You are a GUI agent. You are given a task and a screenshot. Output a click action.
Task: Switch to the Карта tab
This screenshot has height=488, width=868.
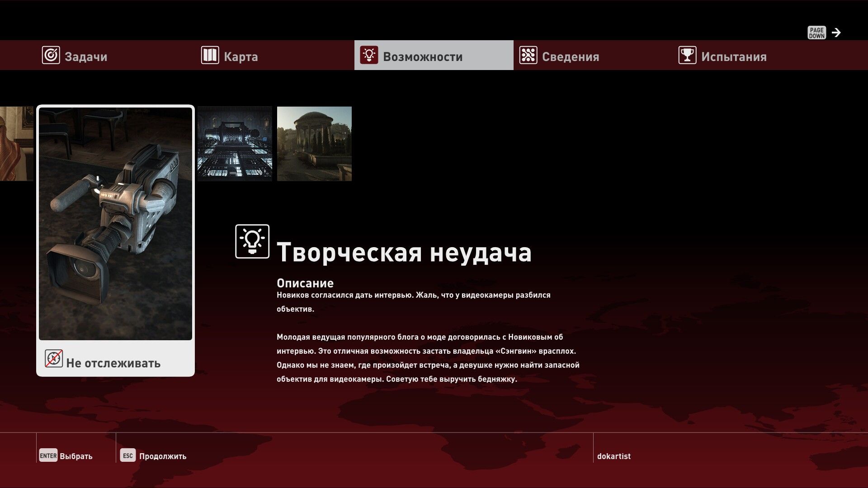241,56
